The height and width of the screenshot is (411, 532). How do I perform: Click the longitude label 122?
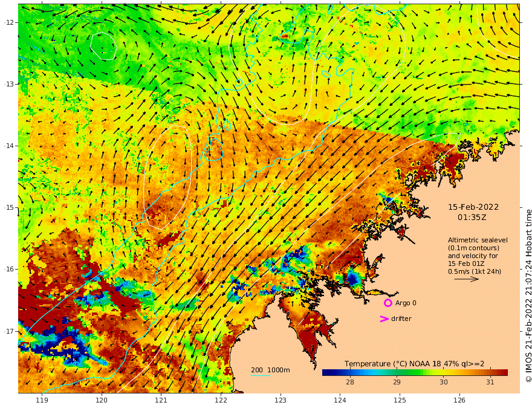tap(221, 400)
